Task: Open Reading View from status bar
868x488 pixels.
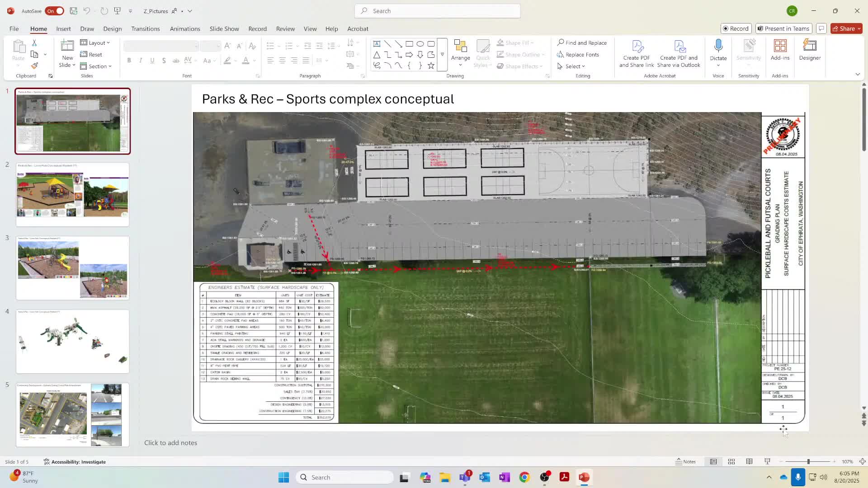Action: [x=749, y=461]
